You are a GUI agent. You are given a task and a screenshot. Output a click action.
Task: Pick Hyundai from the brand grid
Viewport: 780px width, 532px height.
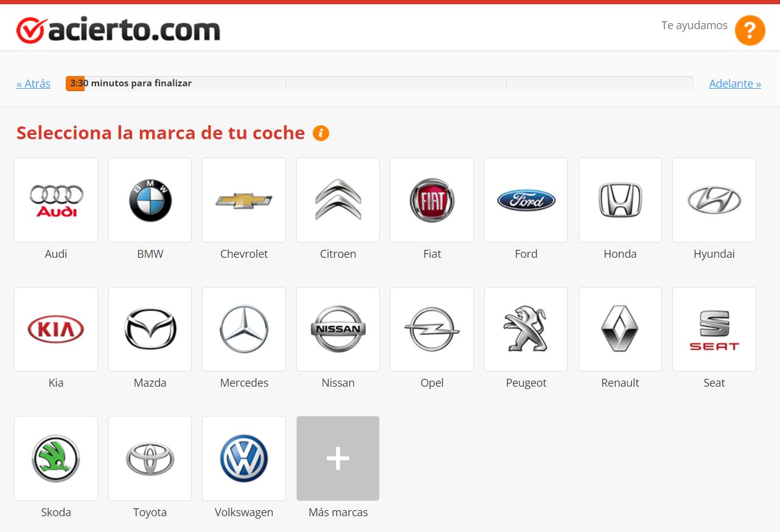tap(714, 200)
